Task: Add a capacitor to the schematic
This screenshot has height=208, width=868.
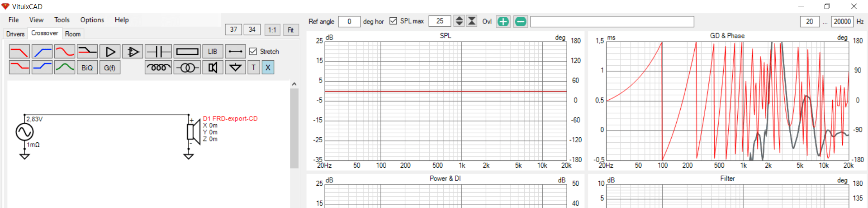Action: coord(158,52)
